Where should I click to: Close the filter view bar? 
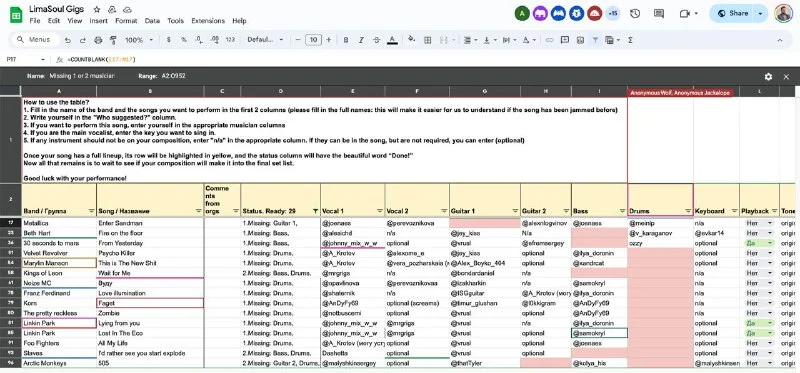pyautogui.click(x=786, y=77)
